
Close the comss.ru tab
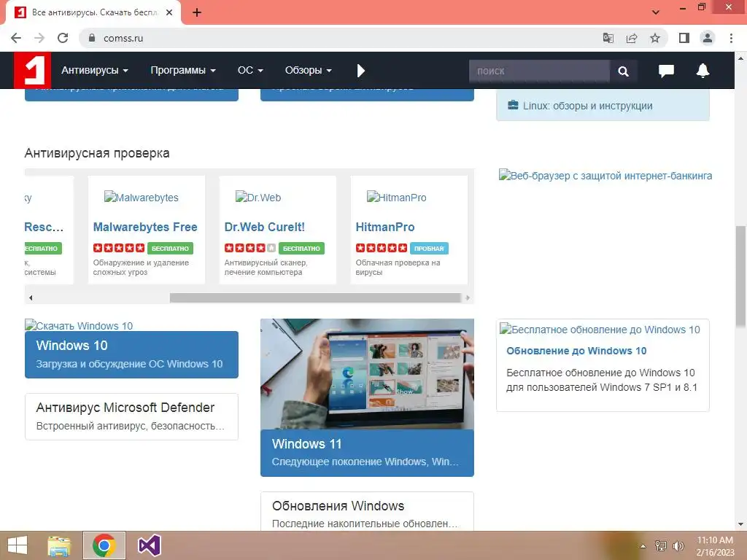point(169,12)
